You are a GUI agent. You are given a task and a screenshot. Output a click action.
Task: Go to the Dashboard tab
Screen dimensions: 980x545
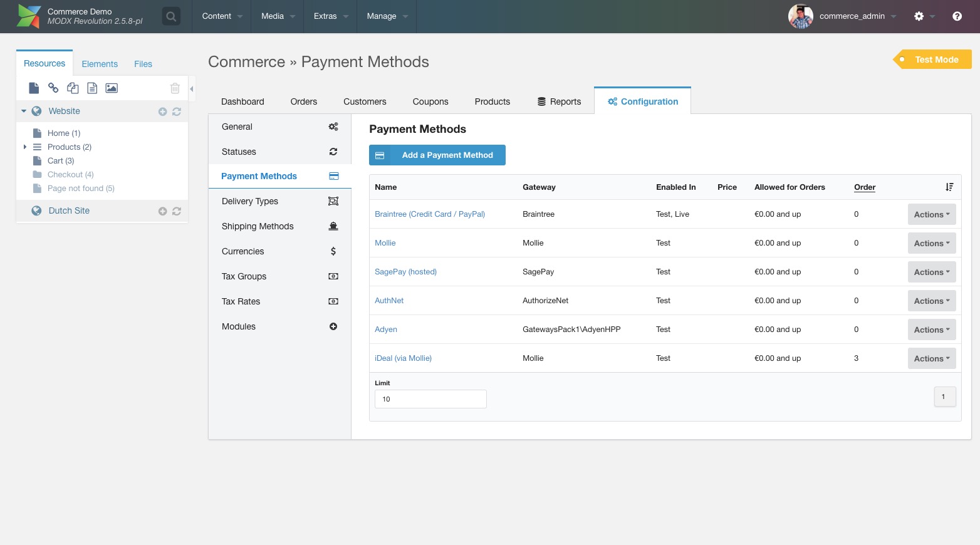pos(242,101)
